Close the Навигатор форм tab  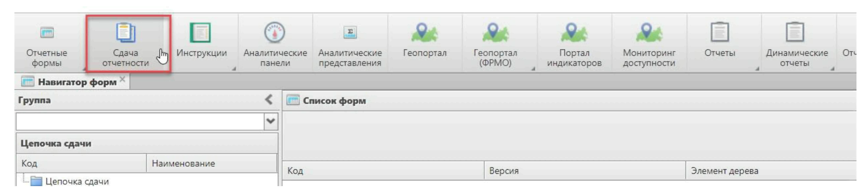[x=122, y=79]
